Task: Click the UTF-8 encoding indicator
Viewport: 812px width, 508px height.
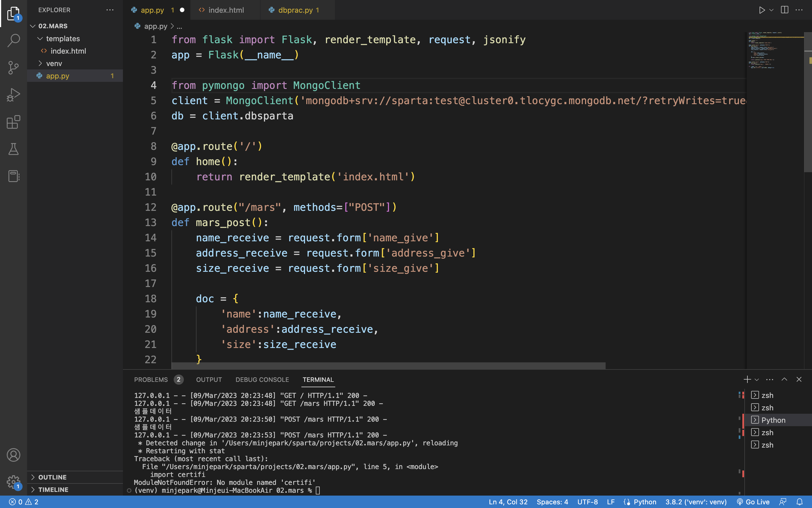Action: (x=588, y=502)
